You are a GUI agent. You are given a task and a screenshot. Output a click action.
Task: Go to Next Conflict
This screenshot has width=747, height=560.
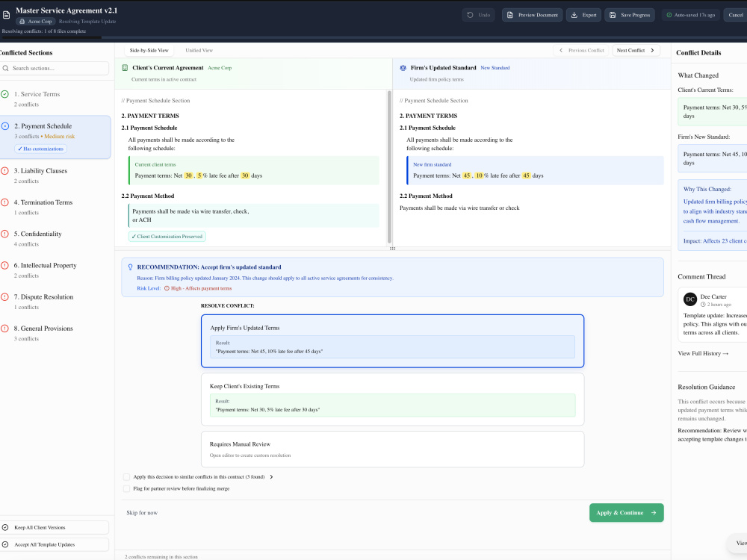click(636, 50)
